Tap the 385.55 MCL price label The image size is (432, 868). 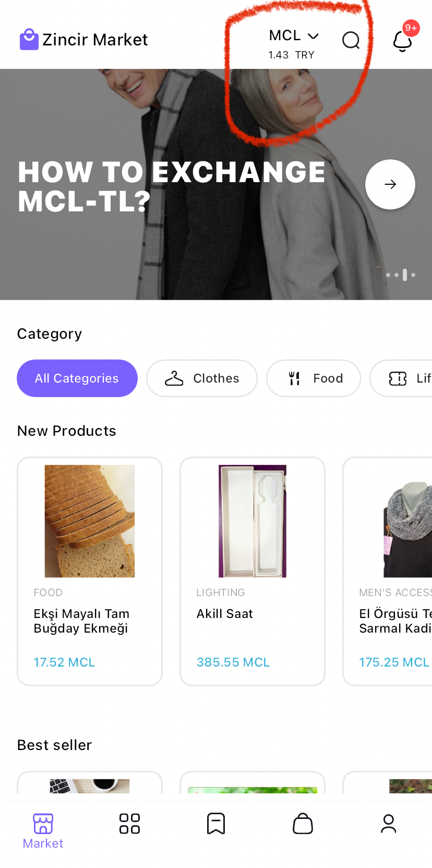(233, 662)
